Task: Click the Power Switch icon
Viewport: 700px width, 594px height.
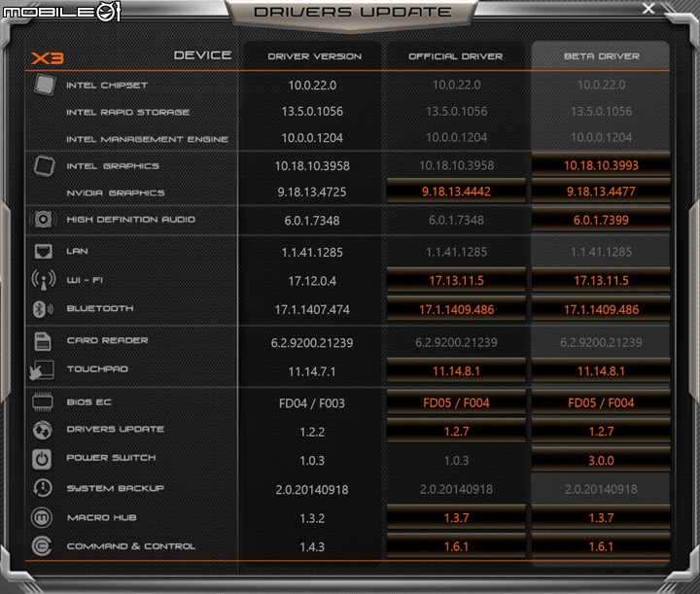Action: [x=42, y=458]
